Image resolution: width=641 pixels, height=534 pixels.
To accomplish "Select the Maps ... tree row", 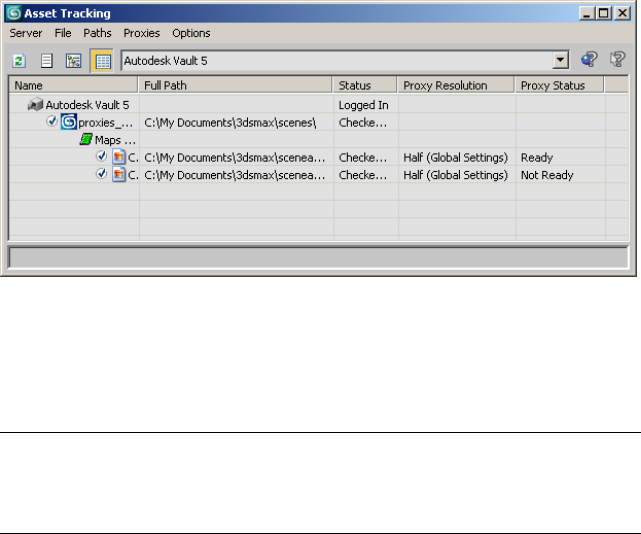I will (x=115, y=140).
